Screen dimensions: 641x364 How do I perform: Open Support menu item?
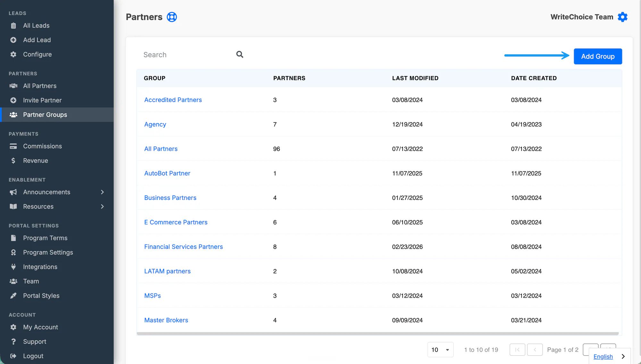click(x=35, y=342)
